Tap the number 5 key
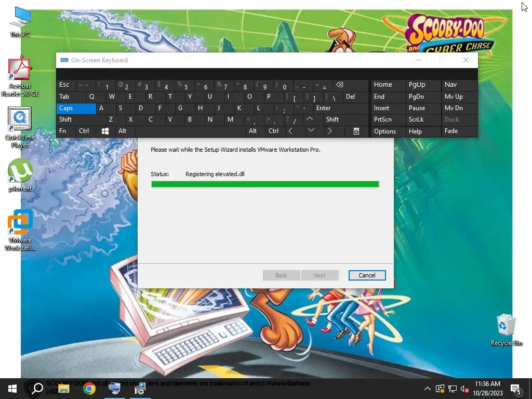 coord(185,85)
